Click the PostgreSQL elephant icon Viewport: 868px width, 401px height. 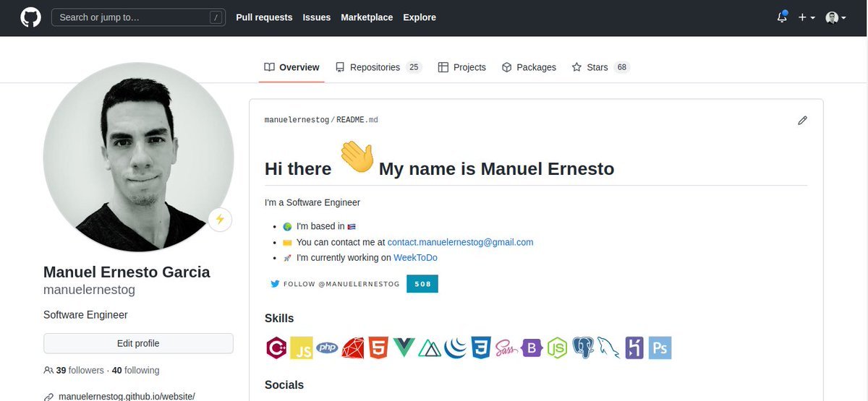(x=583, y=348)
